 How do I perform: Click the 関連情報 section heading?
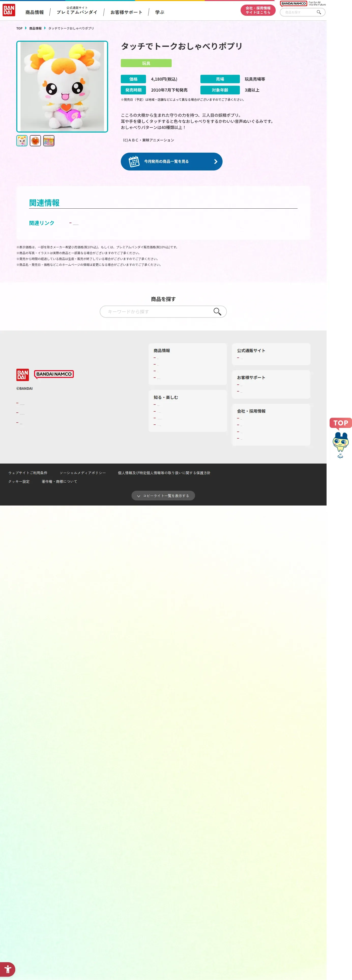(45, 203)
